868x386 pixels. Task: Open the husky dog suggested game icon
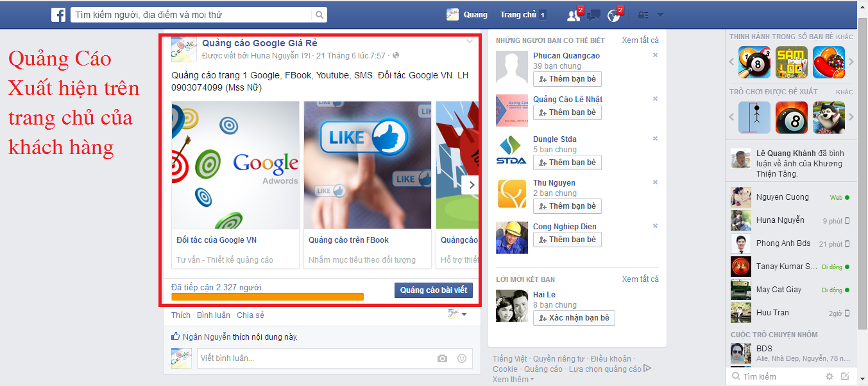click(x=829, y=118)
